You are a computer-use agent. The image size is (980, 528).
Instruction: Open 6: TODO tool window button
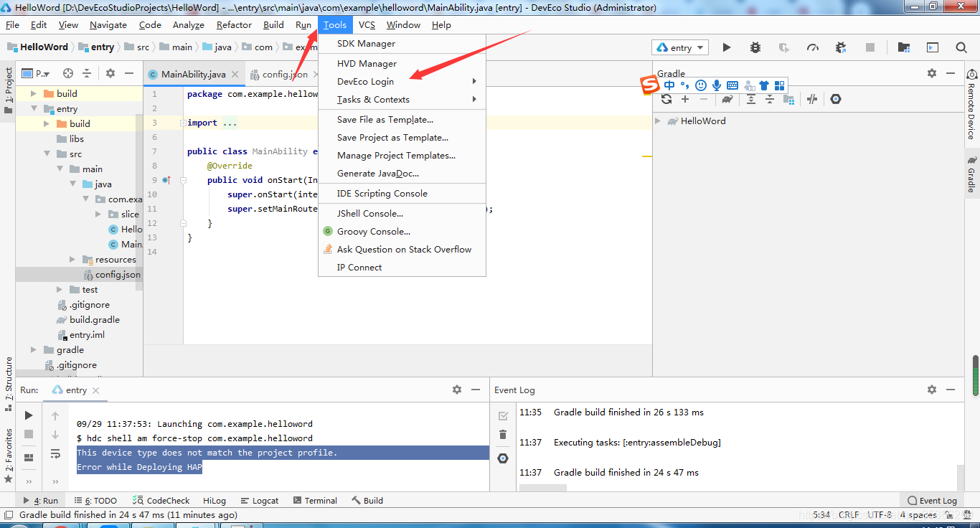(x=95, y=501)
